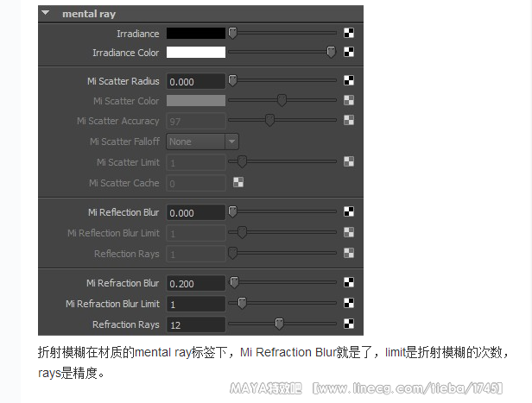Click the Mi Reflection Blur Limit slider handle

tap(242, 232)
